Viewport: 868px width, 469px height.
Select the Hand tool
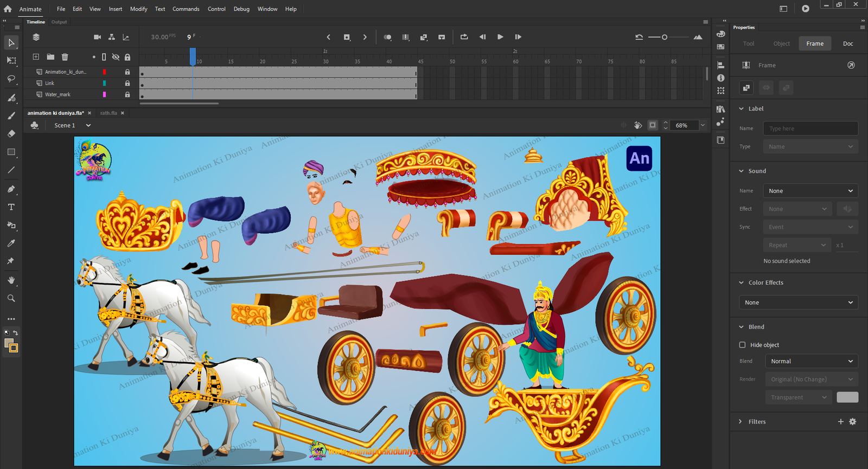coord(11,280)
